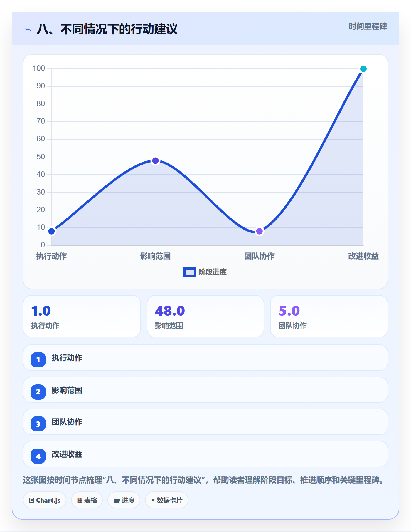Click the 5.0 stat value

pyautogui.click(x=289, y=311)
